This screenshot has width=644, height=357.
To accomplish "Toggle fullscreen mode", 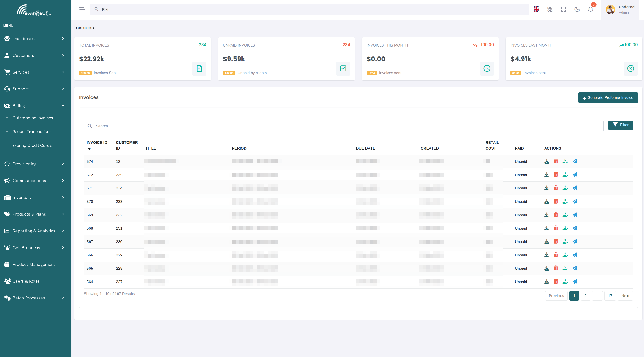I will (x=563, y=9).
